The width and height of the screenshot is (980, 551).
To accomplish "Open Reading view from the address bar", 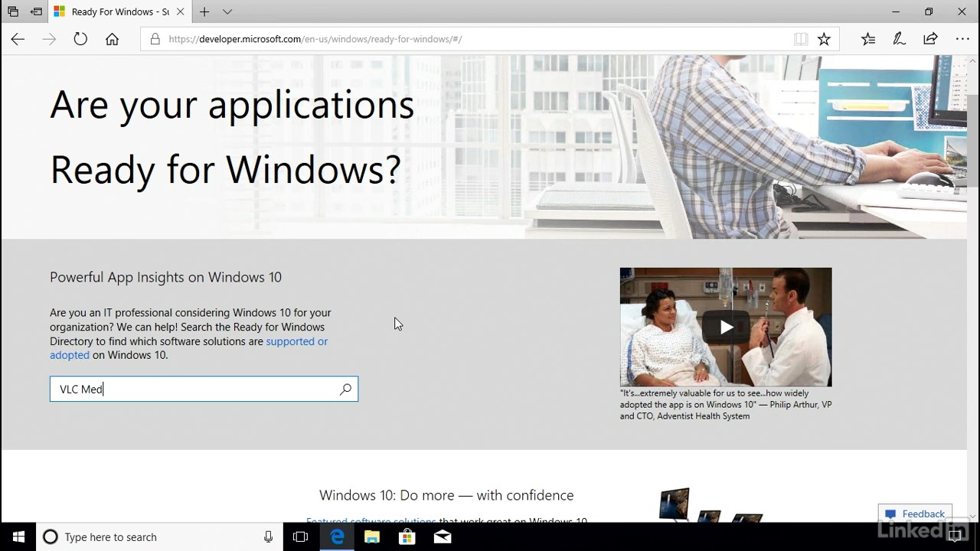I will coord(801,39).
